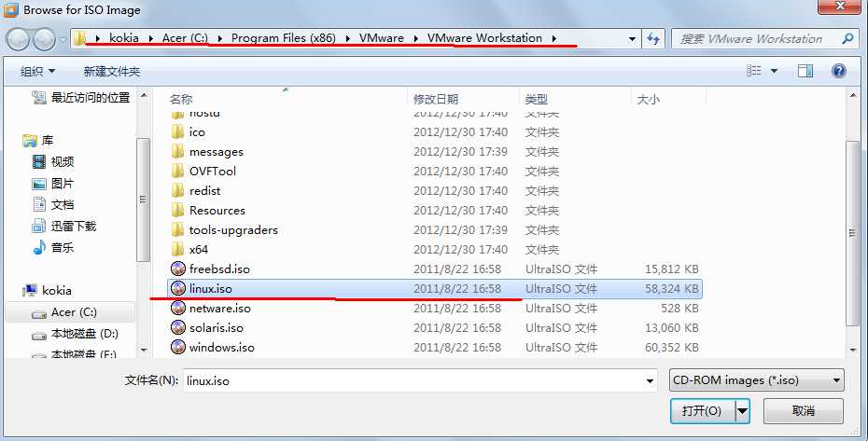The width and height of the screenshot is (868, 441).
Task: Open the help question mark icon
Action: click(839, 71)
